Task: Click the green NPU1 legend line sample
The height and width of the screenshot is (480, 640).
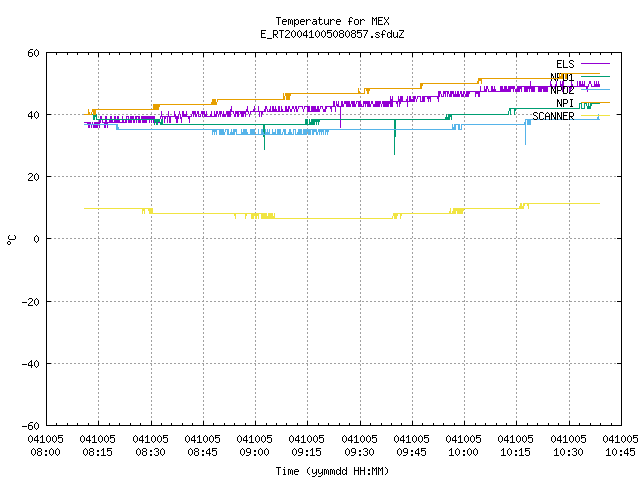Action: [595, 76]
